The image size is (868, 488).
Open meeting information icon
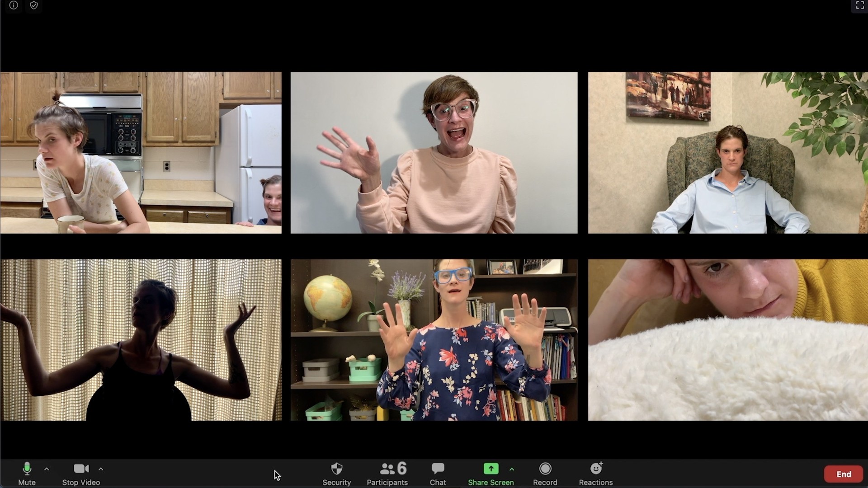14,5
